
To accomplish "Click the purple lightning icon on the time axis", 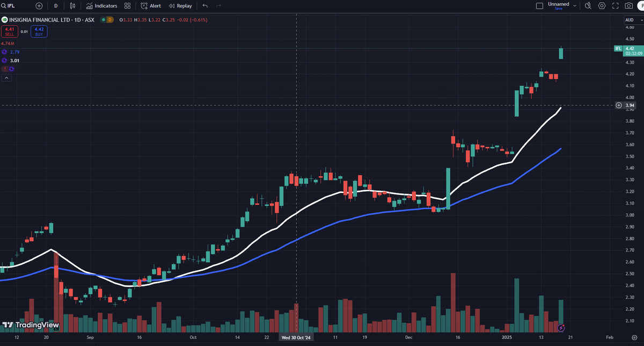I will [561, 327].
